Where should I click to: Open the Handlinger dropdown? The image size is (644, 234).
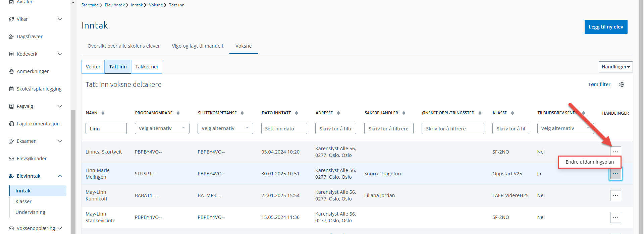(x=615, y=67)
